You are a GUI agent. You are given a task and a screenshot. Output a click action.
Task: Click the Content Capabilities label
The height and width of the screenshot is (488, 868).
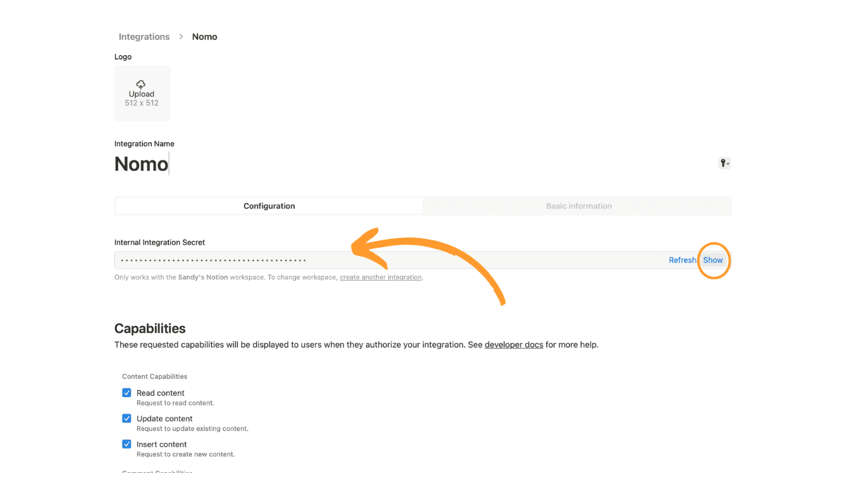(154, 377)
